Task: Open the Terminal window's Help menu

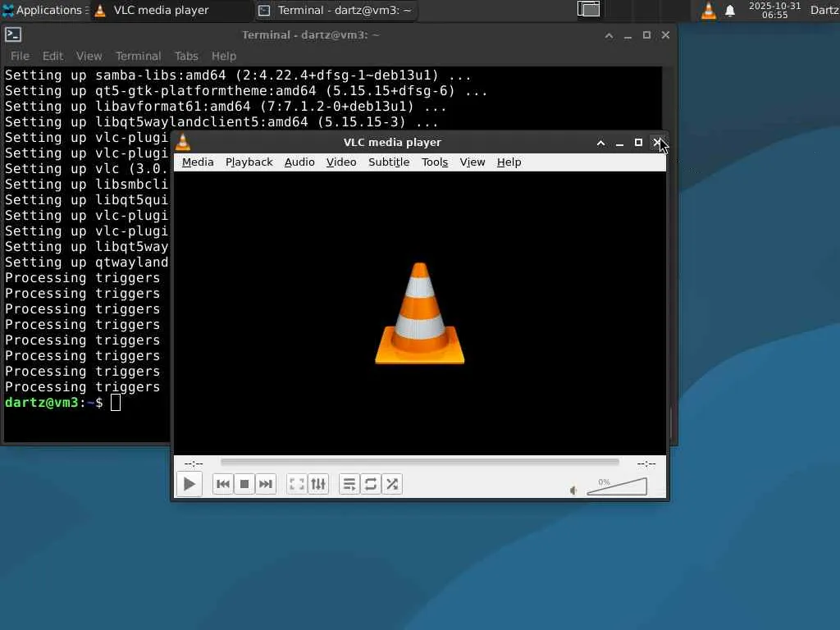Action: (x=224, y=57)
